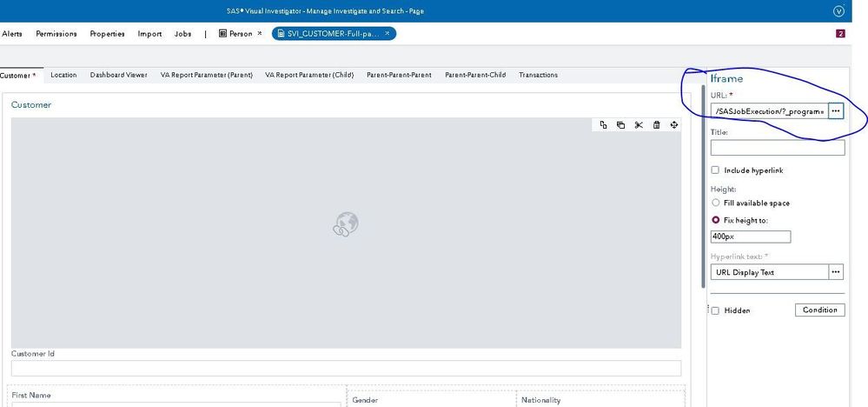868x407 pixels.
Task: Click the notification badge showing 2
Action: 840,34
